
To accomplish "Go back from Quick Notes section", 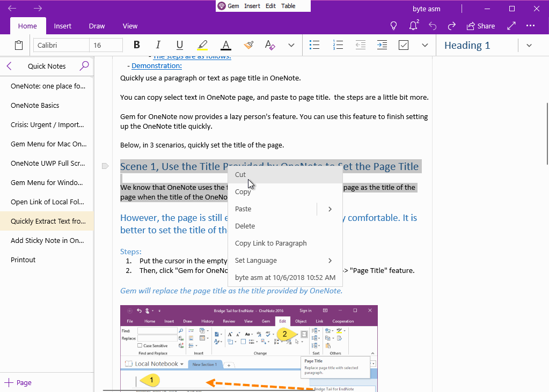I will 10,66.
